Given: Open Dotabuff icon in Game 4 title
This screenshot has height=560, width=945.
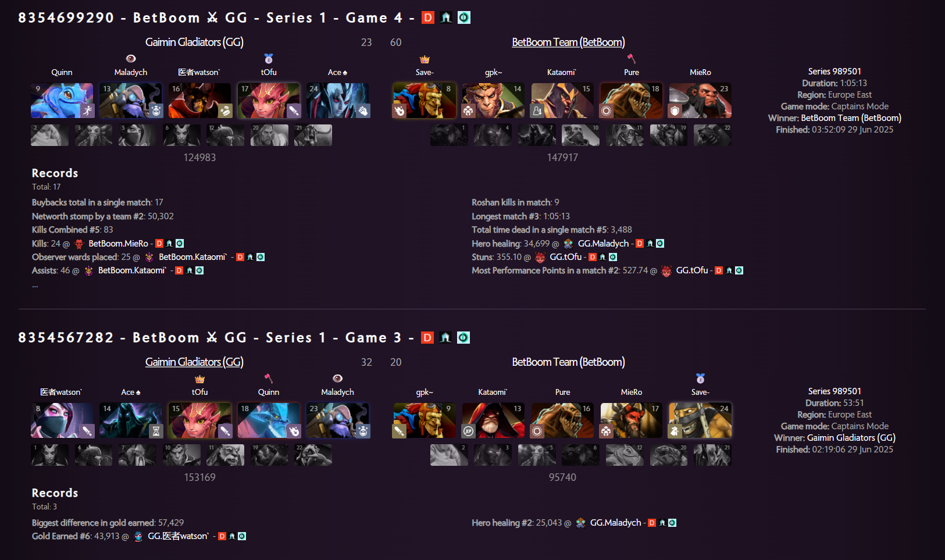Looking at the screenshot, I should [428, 17].
